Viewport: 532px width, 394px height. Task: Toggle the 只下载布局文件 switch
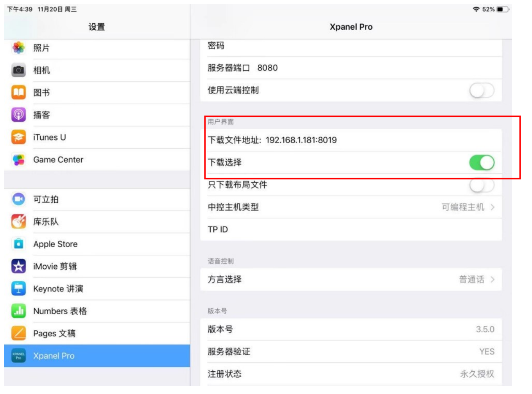coord(482,185)
